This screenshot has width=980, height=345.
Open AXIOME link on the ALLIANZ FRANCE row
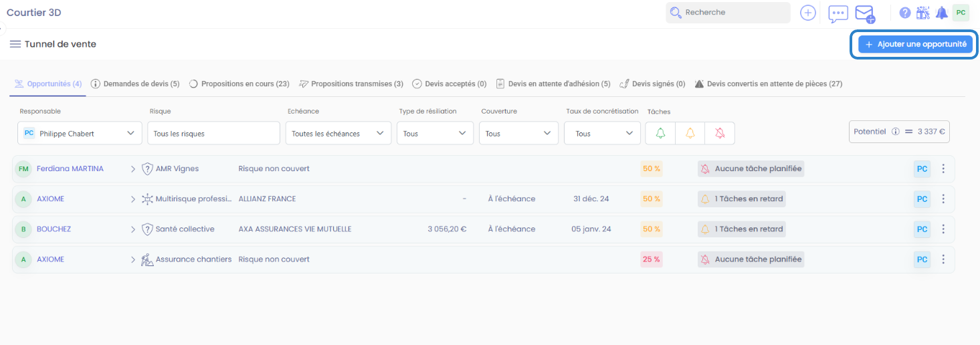[51, 199]
